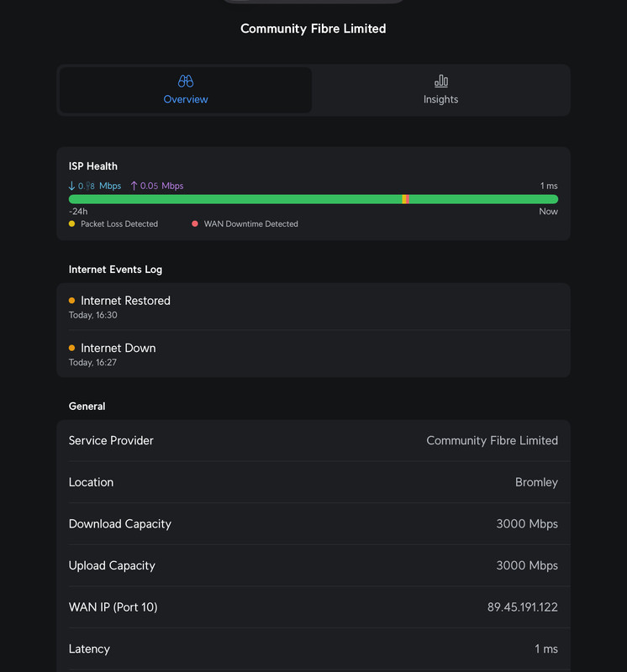Screen dimensions: 627x672
Task: Select the Service Provider row
Action: click(313, 440)
